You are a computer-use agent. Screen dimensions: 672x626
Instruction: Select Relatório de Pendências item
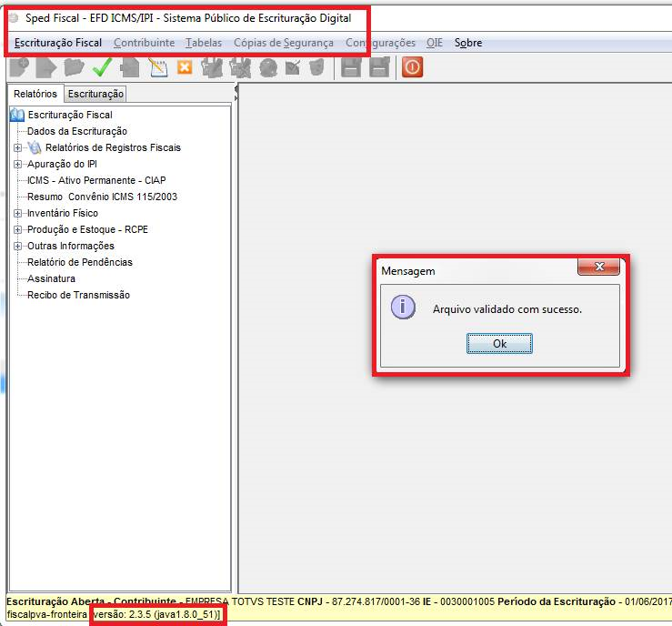coord(80,262)
